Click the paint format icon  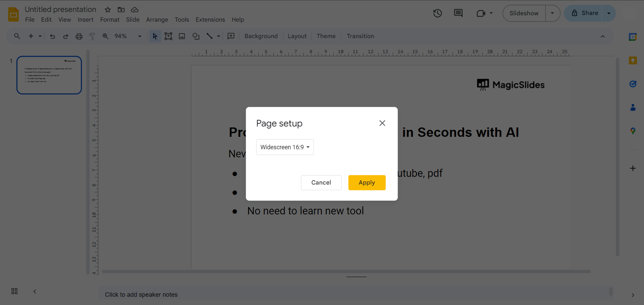coord(92,36)
